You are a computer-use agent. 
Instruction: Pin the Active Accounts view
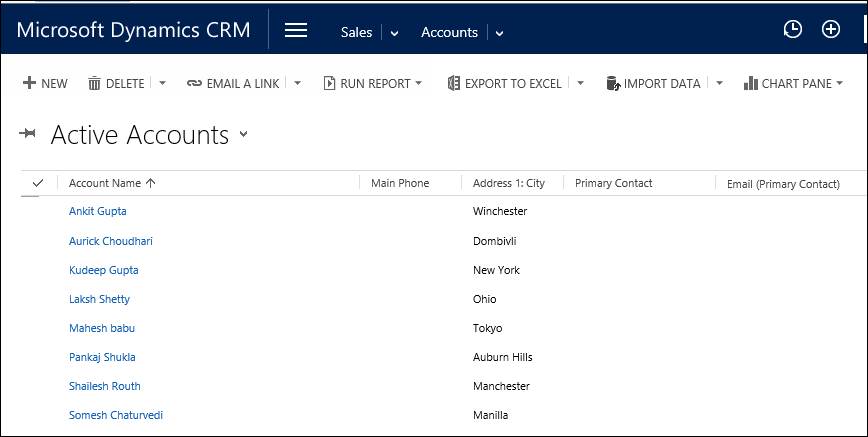[28, 134]
